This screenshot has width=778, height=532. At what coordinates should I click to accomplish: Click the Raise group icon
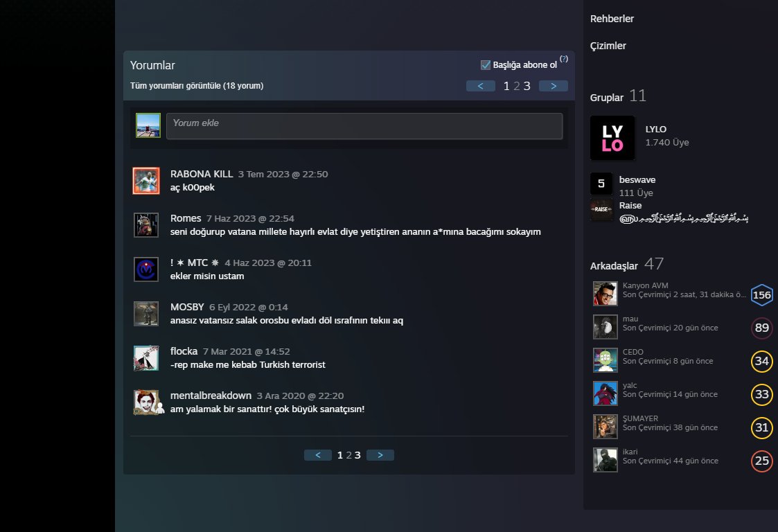pos(601,209)
